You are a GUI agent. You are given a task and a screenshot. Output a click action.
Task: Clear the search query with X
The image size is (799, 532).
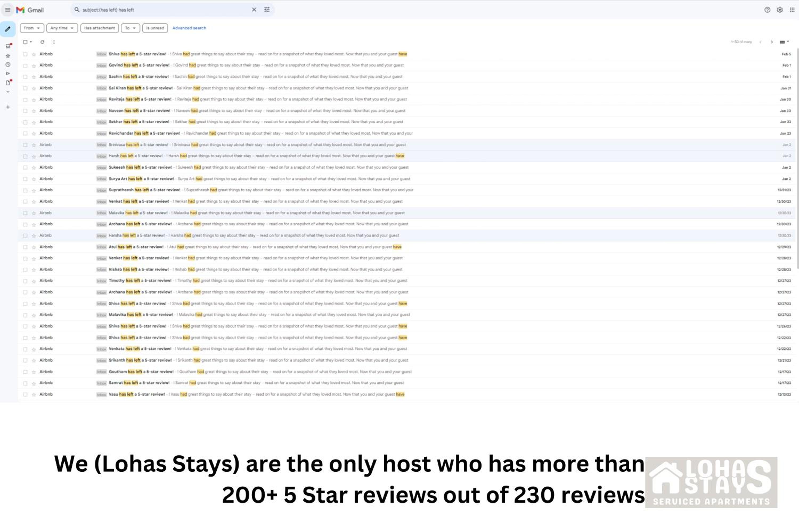(254, 10)
